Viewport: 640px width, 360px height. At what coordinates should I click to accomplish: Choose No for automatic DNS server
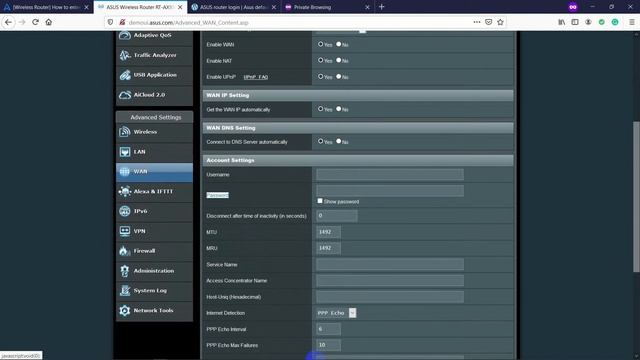(x=339, y=141)
